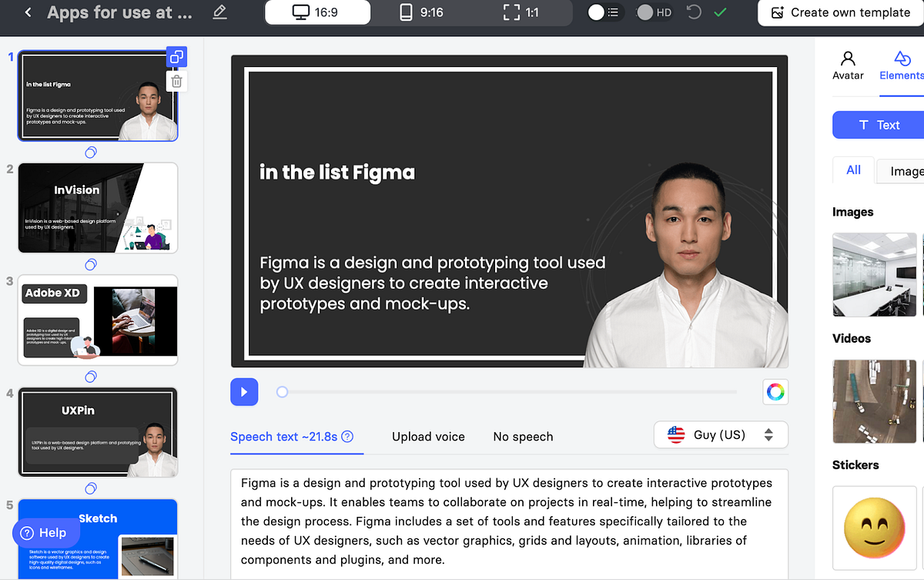This screenshot has width=924, height=580.
Task: Click the playback progress slider handle
Action: (x=282, y=392)
